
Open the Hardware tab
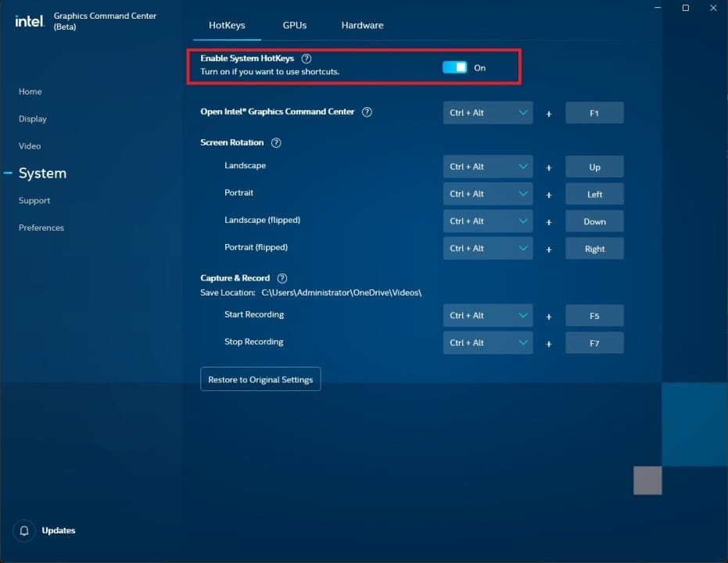coord(362,24)
